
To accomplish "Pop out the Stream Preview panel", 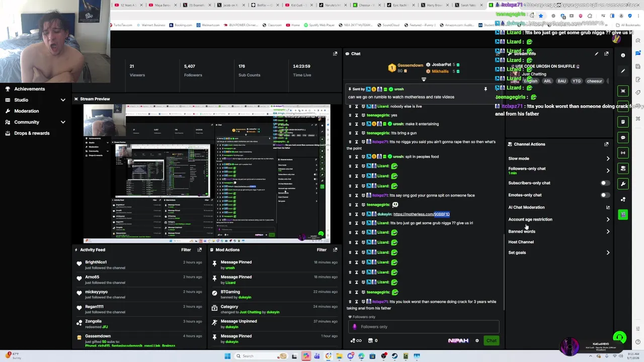I will click(x=335, y=54).
